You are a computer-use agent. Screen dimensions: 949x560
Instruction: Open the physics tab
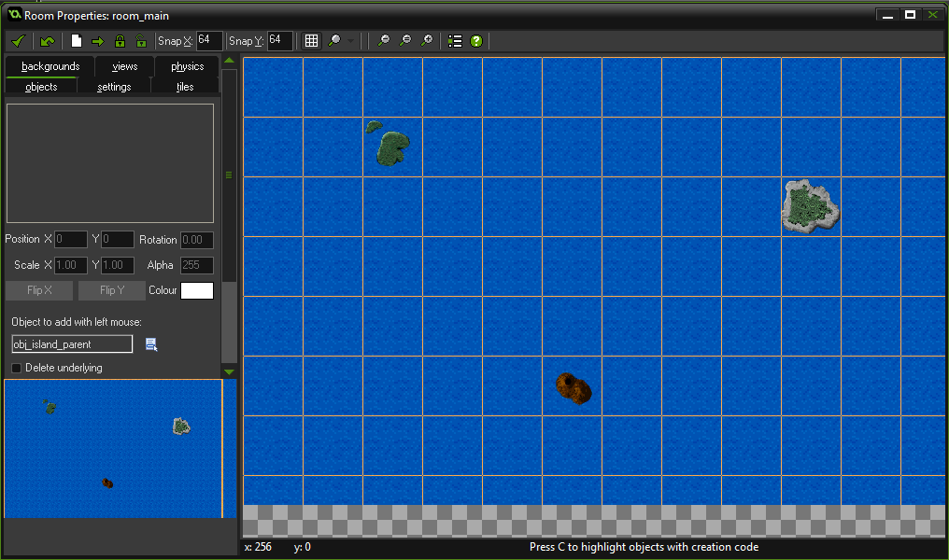[187, 66]
